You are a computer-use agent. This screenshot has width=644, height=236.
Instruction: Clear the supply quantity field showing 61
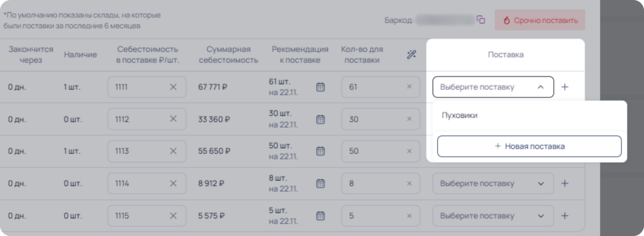(409, 87)
